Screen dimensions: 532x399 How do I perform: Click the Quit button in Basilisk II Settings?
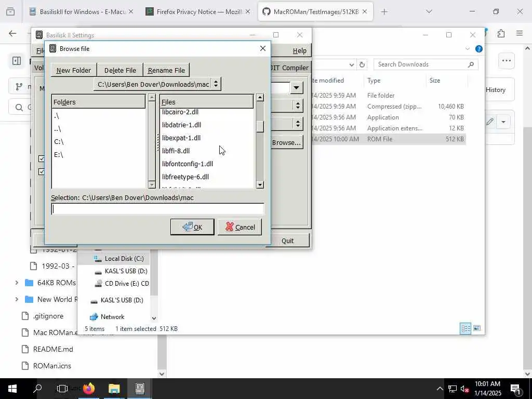[x=287, y=241]
